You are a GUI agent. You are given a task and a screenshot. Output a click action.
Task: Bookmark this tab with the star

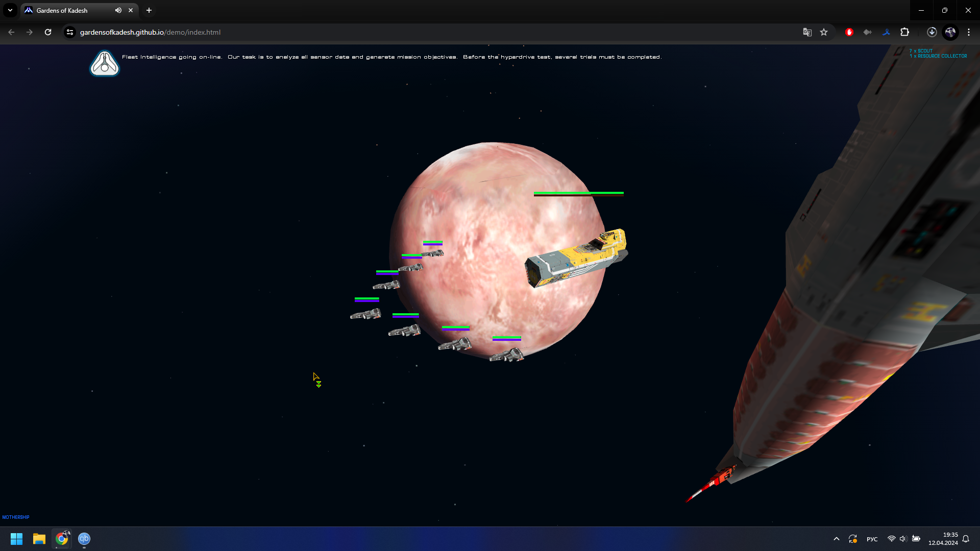coord(824,32)
